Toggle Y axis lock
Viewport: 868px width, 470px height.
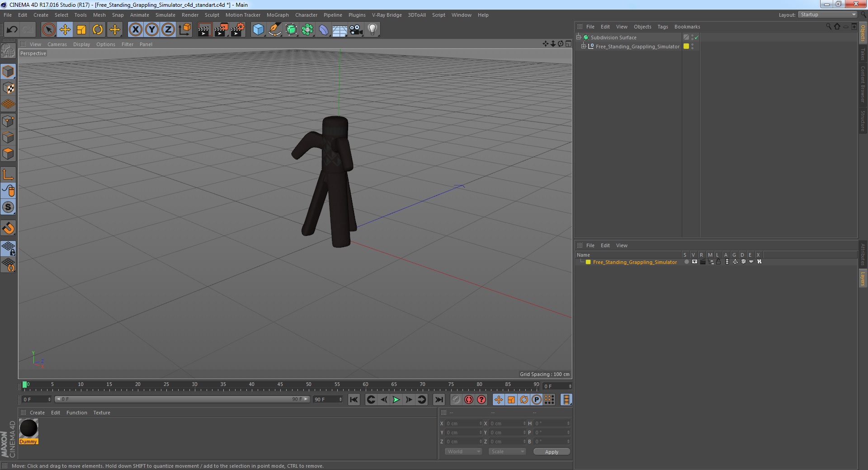tap(151, 30)
